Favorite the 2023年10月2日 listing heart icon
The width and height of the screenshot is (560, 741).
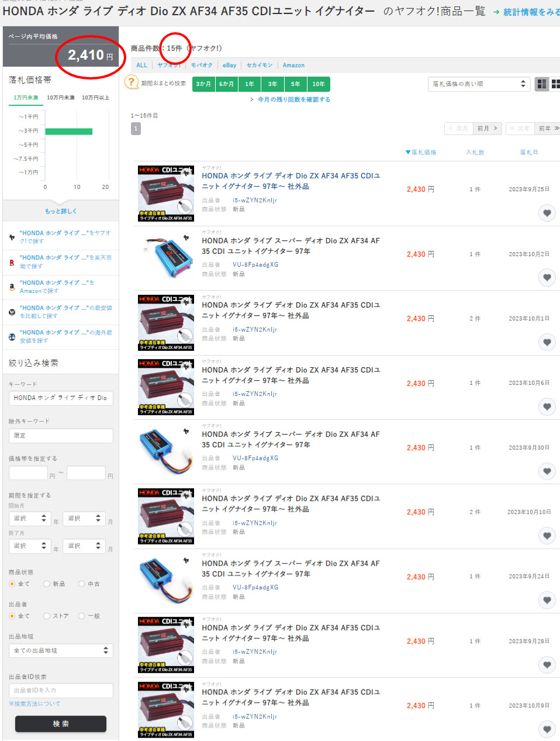(547, 278)
